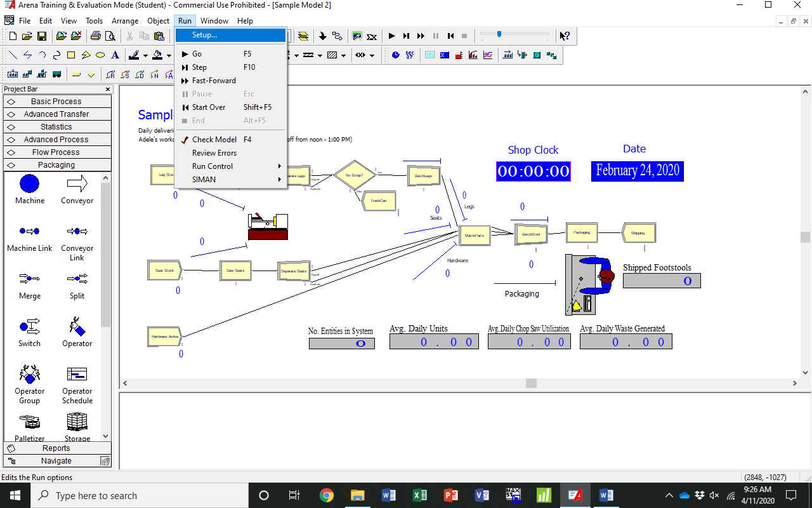Image resolution: width=812 pixels, height=508 pixels.
Task: Expand the Basic Process panel
Action: 57,101
